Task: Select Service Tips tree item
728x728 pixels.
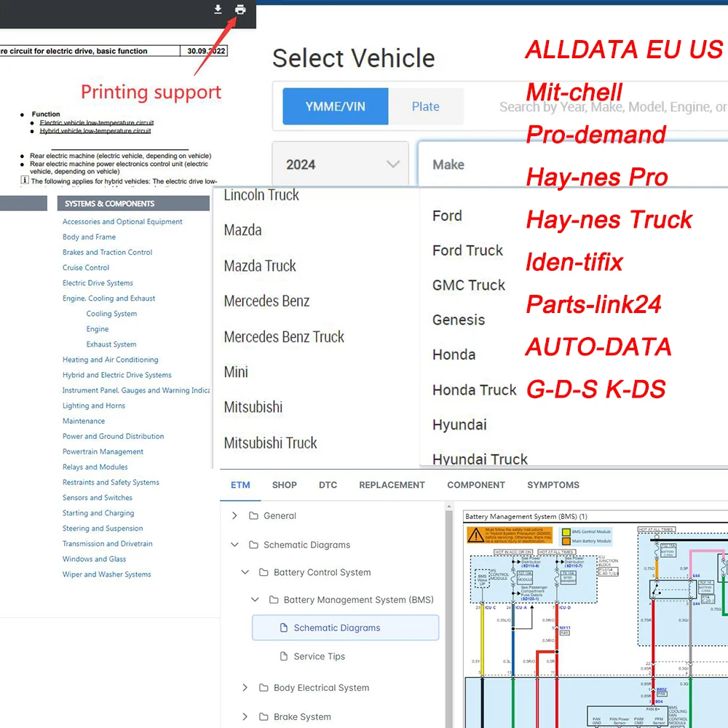Action: pyautogui.click(x=319, y=656)
